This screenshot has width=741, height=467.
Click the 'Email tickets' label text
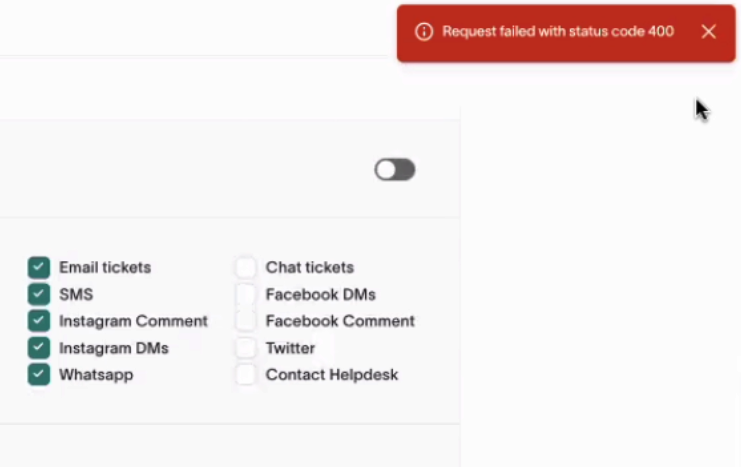pyautogui.click(x=105, y=268)
